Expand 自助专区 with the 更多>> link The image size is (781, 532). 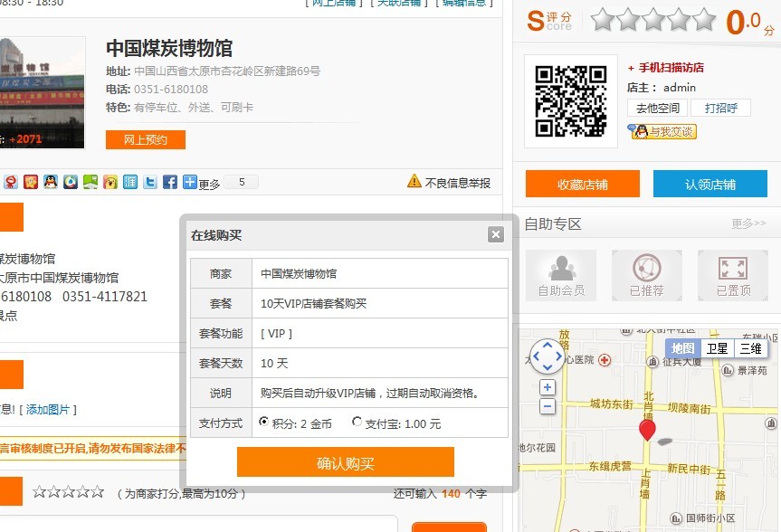(748, 223)
